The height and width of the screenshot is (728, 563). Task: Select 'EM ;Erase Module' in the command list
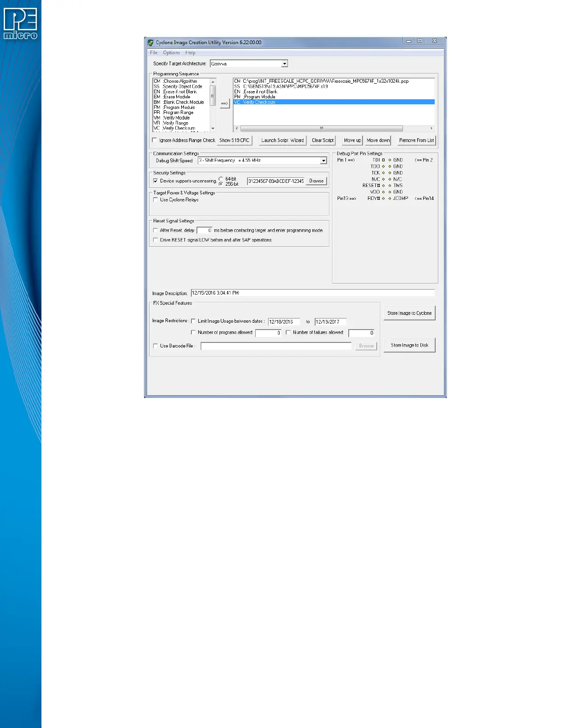pyautogui.click(x=181, y=97)
